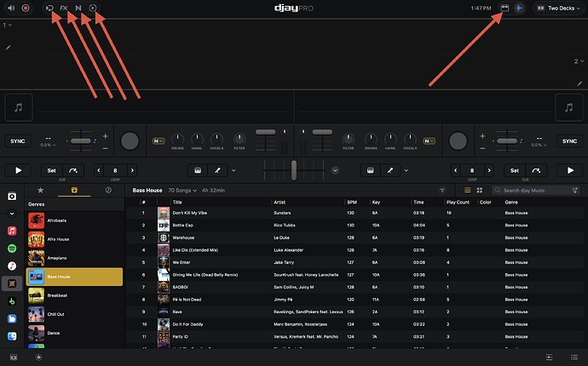588x366 pixels.
Task: Click the Automix AI sparkle icon
Action: click(520, 8)
